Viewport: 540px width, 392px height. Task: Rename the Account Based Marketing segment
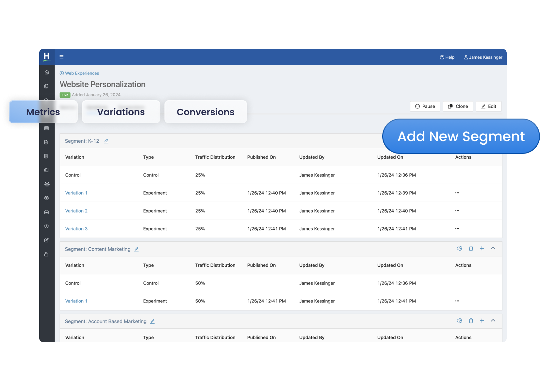point(153,321)
